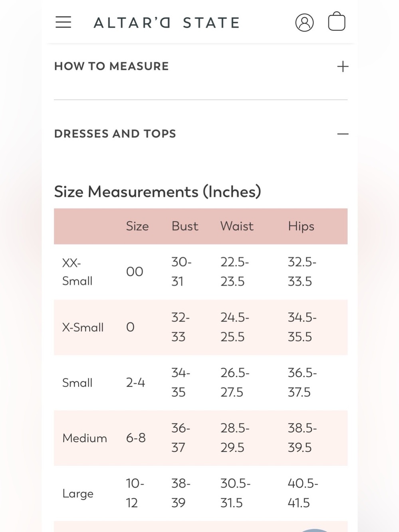Viewport: 399px width, 532px height.
Task: Select the Hips column header
Action: [x=301, y=227]
